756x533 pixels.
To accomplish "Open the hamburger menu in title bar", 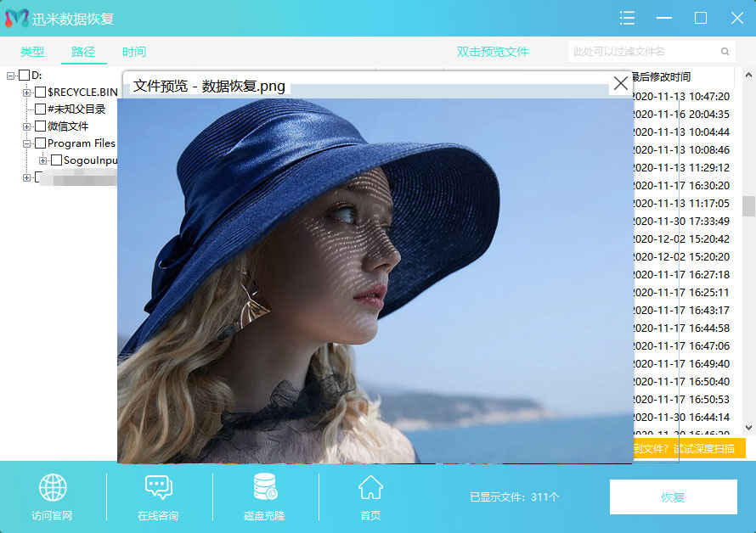I will [627, 18].
